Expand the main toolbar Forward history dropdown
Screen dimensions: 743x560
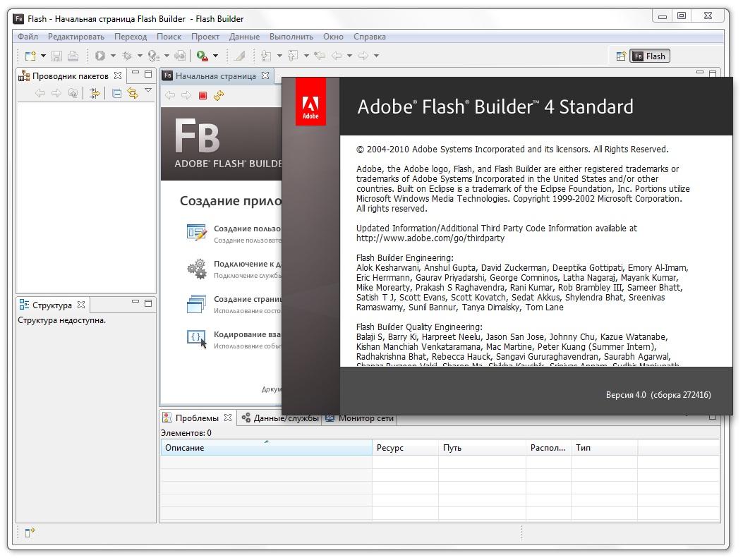click(x=377, y=56)
